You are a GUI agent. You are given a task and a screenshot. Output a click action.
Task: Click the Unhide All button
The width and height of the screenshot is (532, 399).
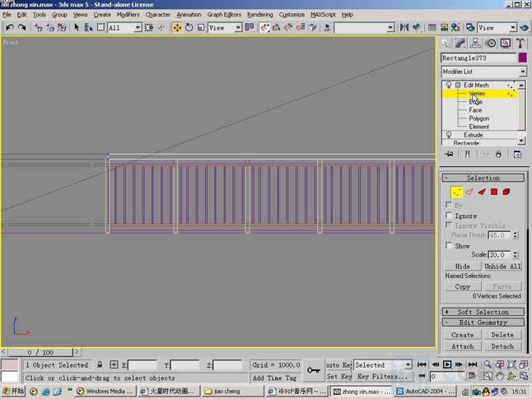click(x=502, y=267)
